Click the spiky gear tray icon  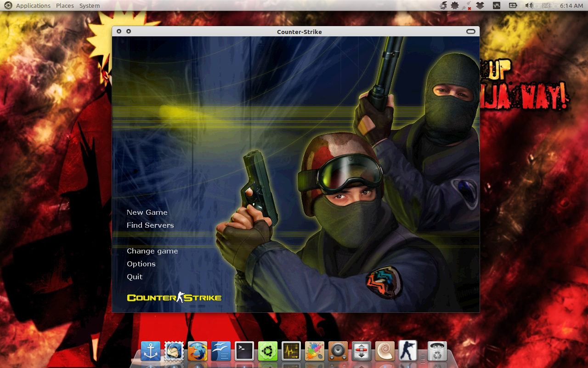455,6
